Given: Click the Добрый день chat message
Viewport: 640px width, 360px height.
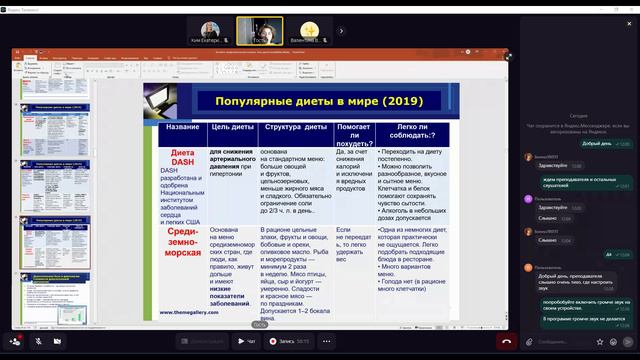Looking at the screenshot, I should click(605, 144).
